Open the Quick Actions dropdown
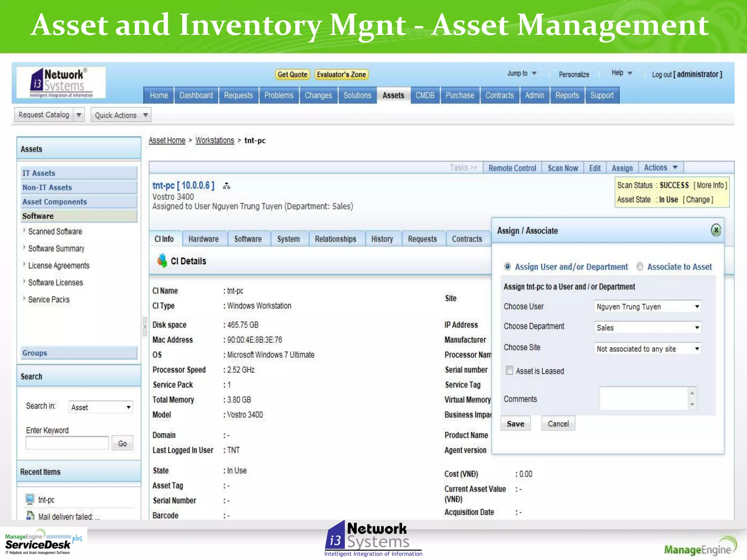Viewport: 747px width, 560px height. 121,115
